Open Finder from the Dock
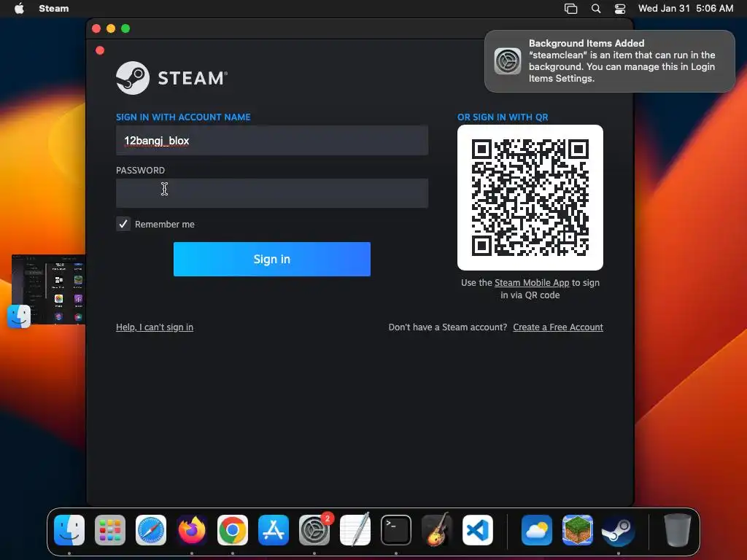This screenshot has width=747, height=560. tap(69, 530)
